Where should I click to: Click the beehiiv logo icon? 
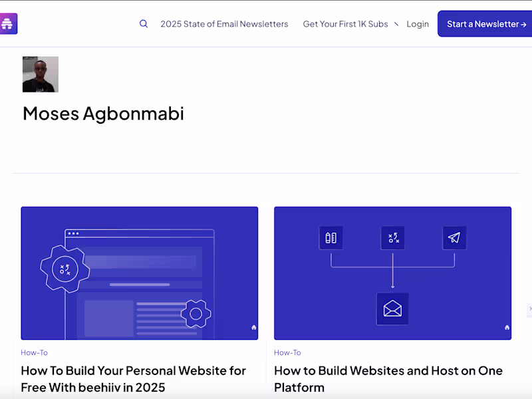click(8, 24)
